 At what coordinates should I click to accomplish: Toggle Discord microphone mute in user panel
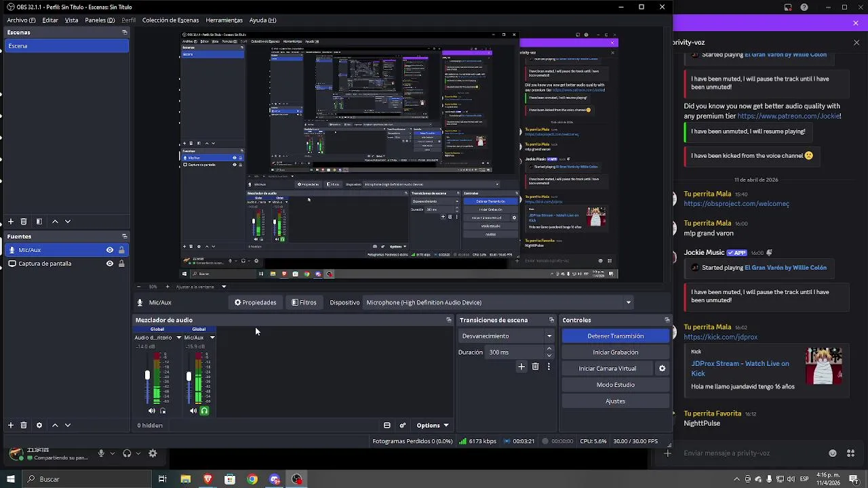[101, 453]
